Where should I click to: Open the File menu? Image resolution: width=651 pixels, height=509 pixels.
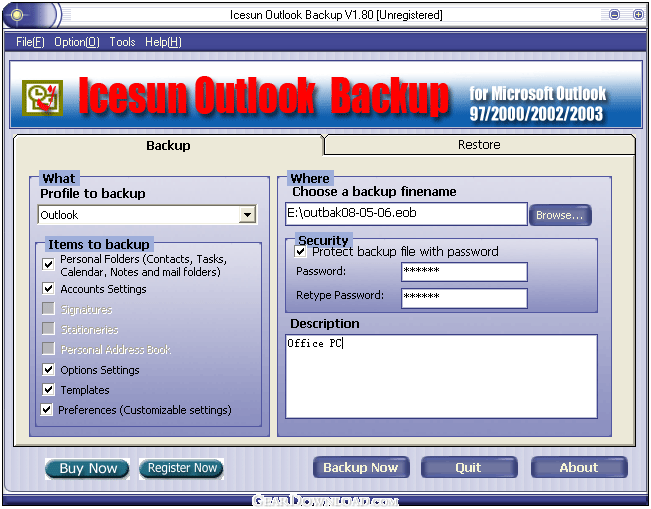tap(30, 42)
